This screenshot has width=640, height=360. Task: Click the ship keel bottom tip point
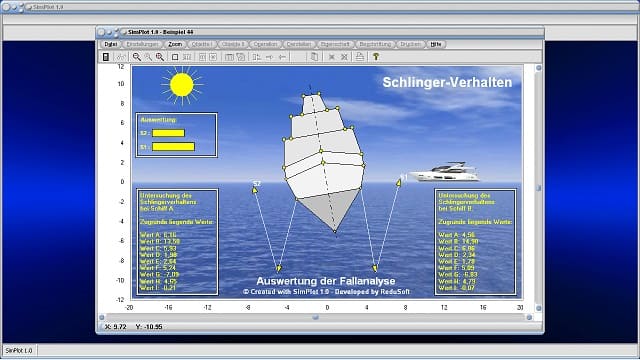coord(335,231)
